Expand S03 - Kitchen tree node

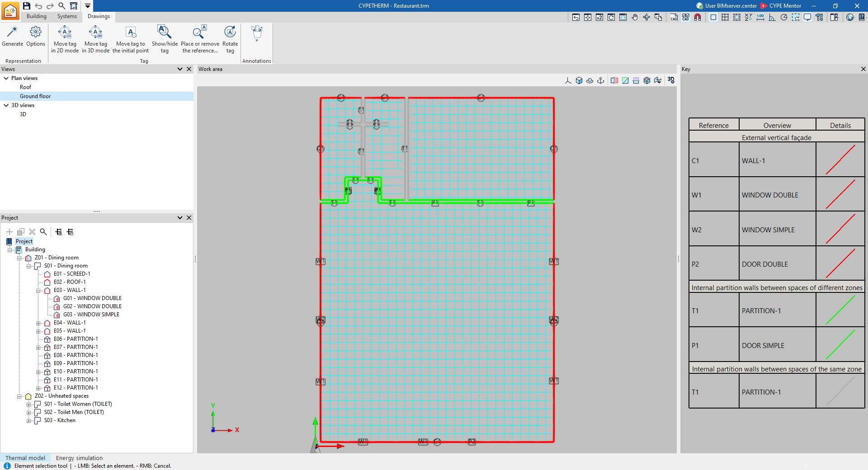click(29, 421)
